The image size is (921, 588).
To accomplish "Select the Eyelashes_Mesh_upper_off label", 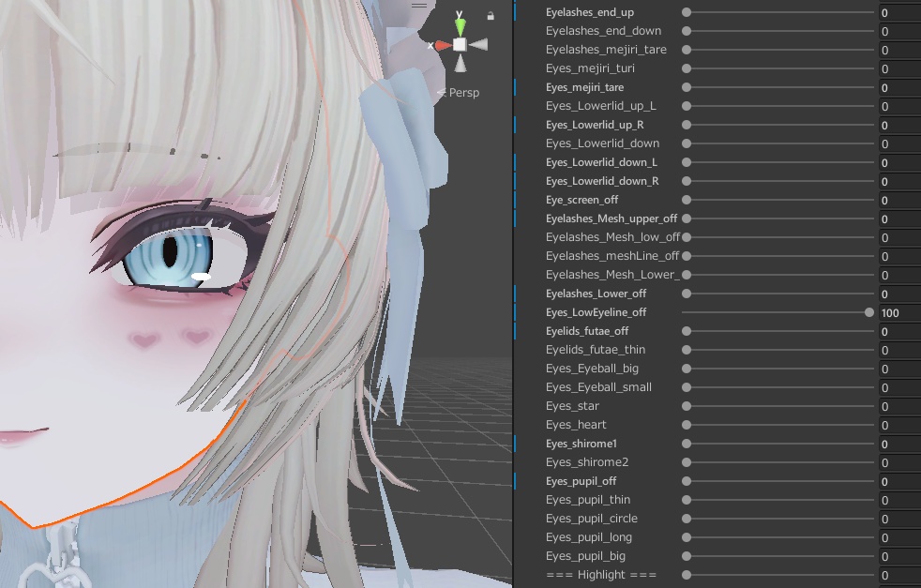I will pyautogui.click(x=611, y=219).
